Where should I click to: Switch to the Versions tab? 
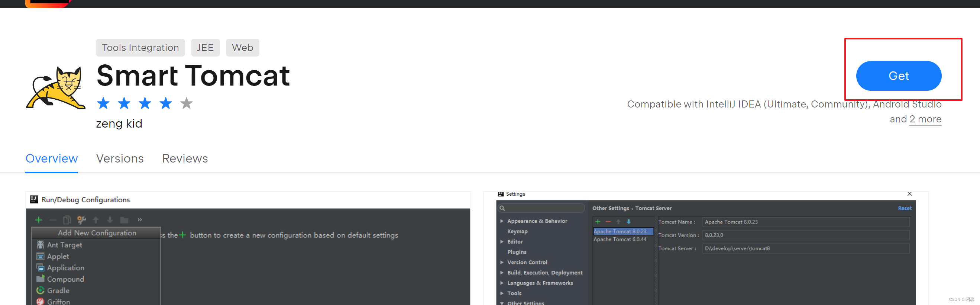(120, 158)
